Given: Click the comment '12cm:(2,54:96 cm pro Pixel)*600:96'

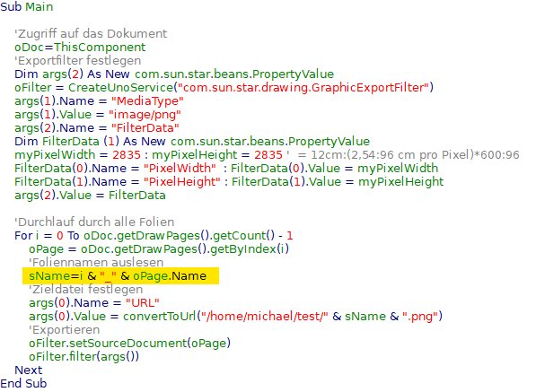Looking at the screenshot, I should point(415,155).
